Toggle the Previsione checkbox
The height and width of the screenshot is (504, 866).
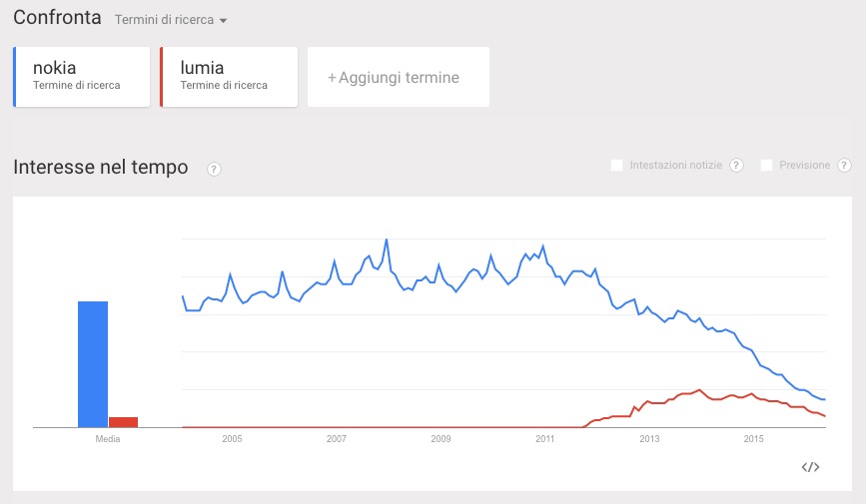pos(767,166)
